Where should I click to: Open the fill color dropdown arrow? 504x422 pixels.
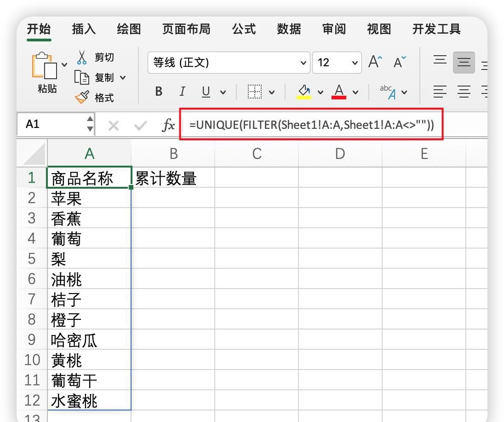coord(321,92)
